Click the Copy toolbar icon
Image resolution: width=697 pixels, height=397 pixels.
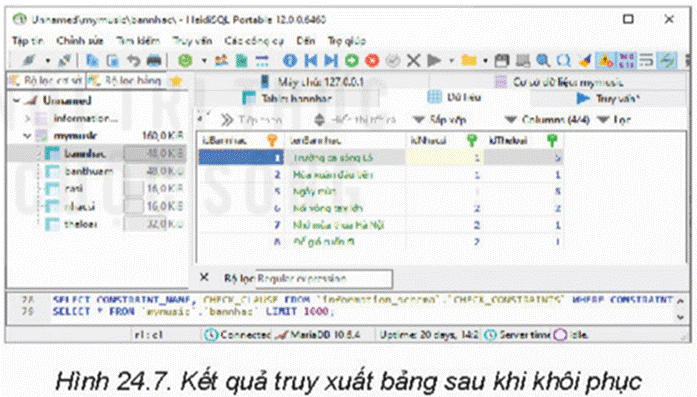coord(92,60)
